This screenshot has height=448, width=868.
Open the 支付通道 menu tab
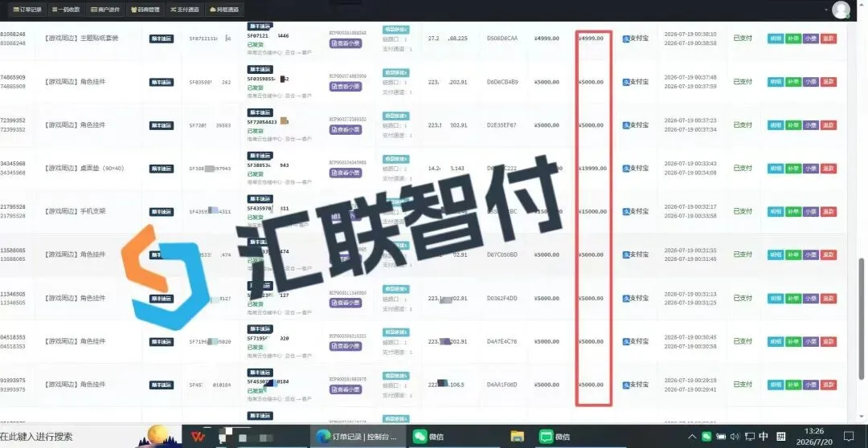tap(185, 10)
